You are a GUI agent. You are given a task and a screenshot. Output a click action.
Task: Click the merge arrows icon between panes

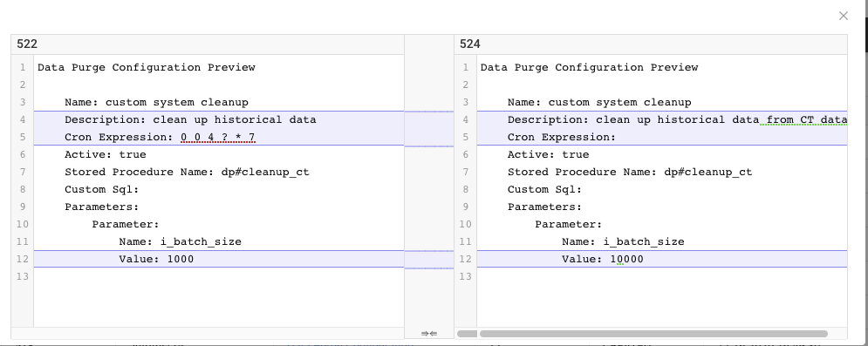pyautogui.click(x=429, y=333)
